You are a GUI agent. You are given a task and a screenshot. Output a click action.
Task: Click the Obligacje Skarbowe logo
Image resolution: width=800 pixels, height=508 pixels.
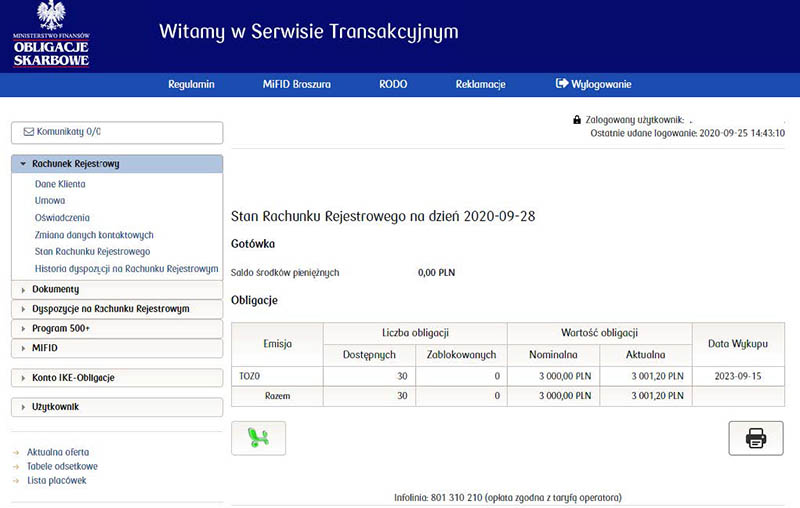[x=51, y=36]
